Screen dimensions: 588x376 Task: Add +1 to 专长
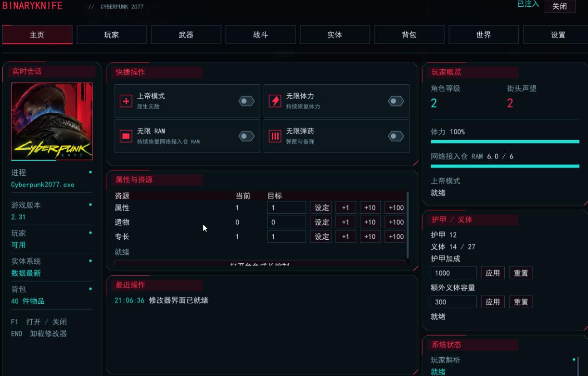(345, 236)
